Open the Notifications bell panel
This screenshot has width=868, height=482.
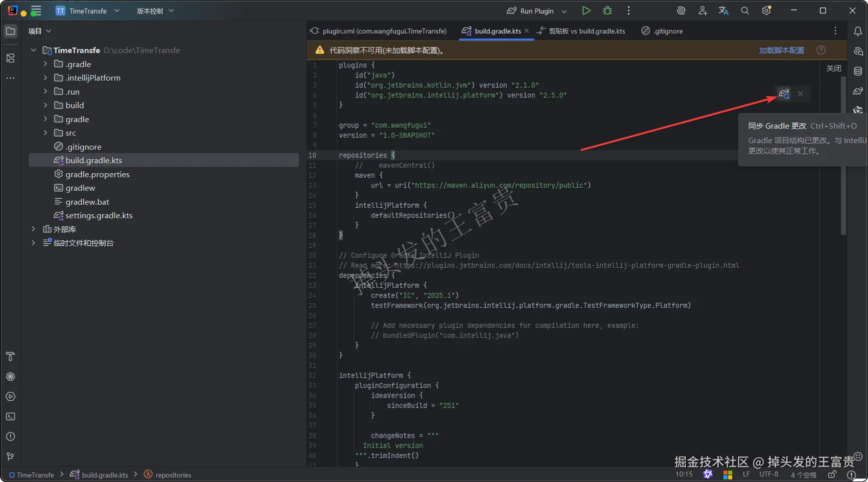[857, 31]
